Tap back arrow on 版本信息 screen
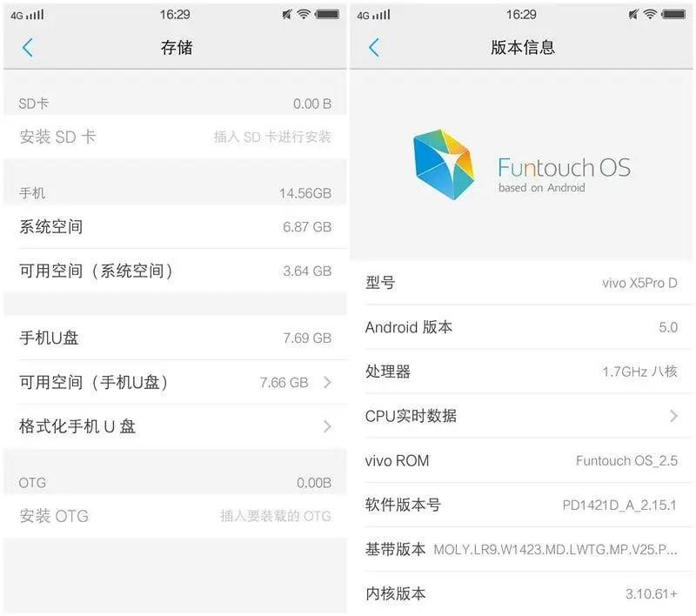Image resolution: width=696 pixels, height=616 pixels. click(x=374, y=48)
